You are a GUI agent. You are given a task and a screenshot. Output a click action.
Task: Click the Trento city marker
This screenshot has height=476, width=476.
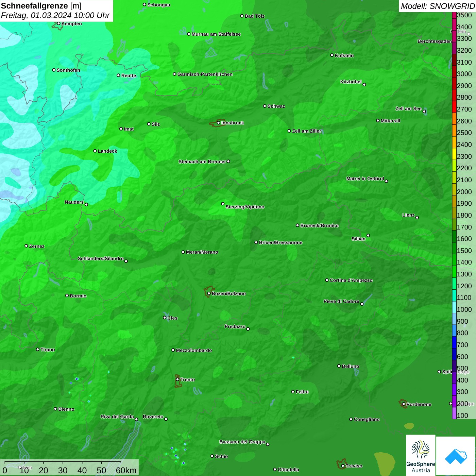pos(177,379)
